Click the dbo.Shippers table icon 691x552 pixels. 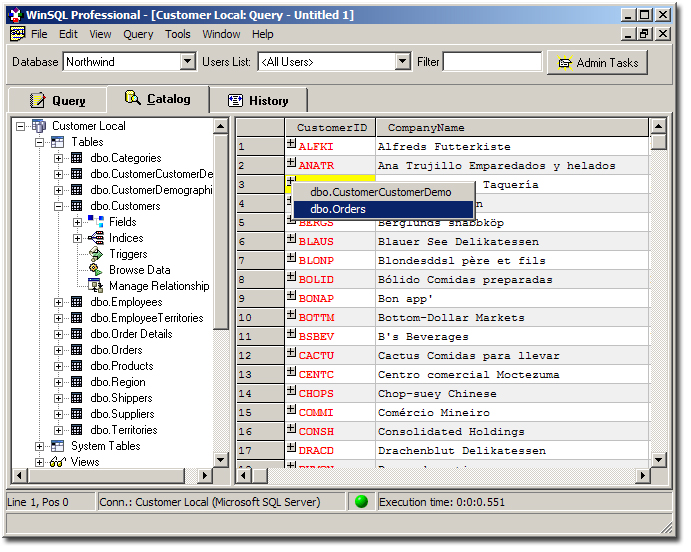(77, 398)
